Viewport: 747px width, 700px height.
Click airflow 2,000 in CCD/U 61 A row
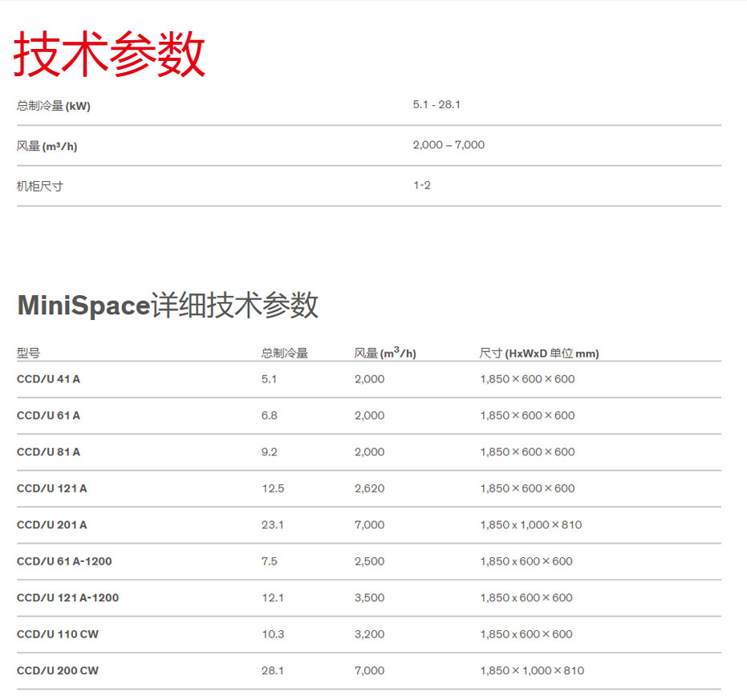[369, 415]
